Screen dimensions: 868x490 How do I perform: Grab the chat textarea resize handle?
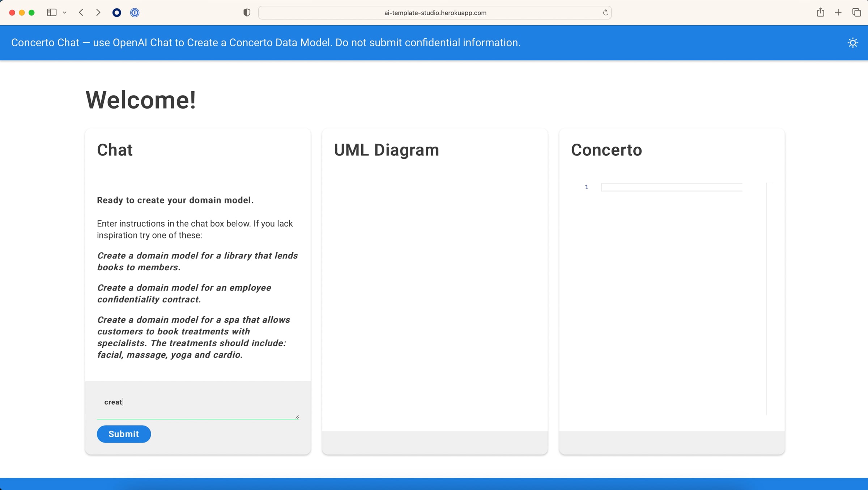click(x=297, y=417)
